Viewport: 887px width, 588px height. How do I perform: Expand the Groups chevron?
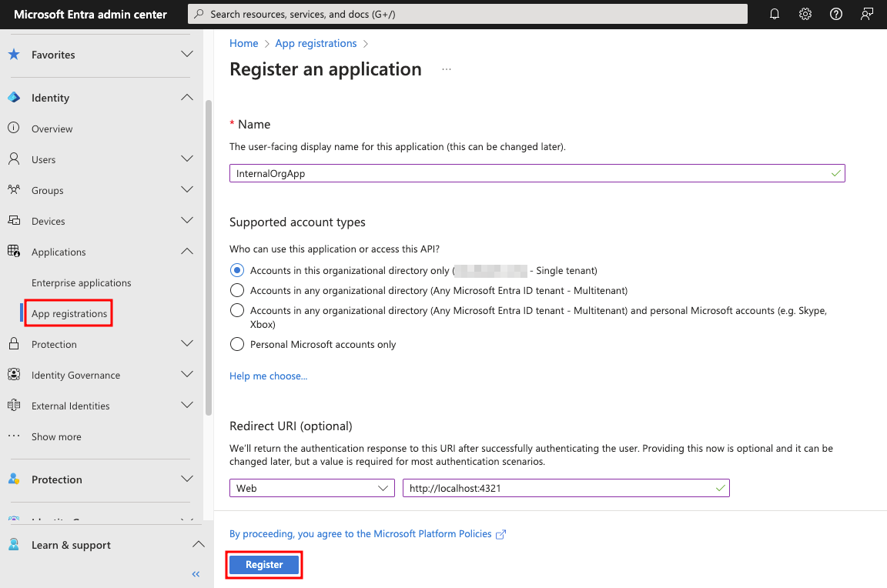tap(186, 189)
